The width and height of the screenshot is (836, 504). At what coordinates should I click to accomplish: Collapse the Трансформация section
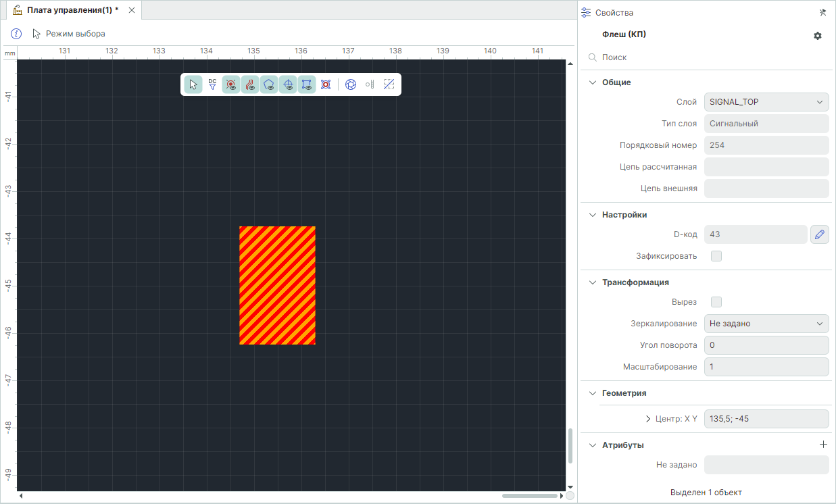(593, 282)
